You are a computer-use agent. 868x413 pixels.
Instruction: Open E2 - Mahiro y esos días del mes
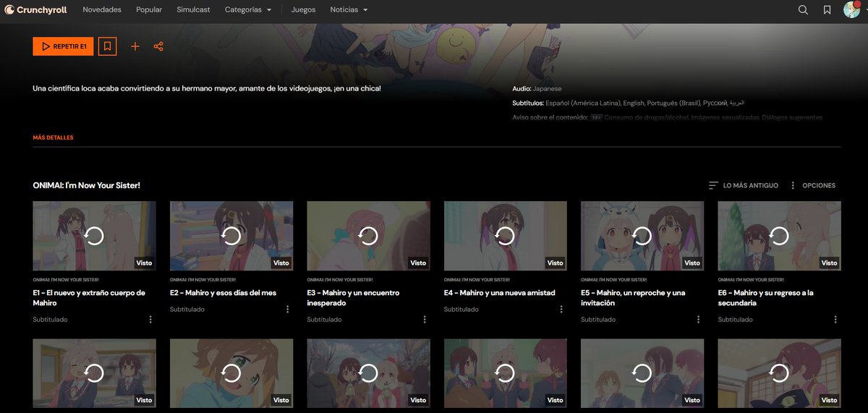(223, 293)
